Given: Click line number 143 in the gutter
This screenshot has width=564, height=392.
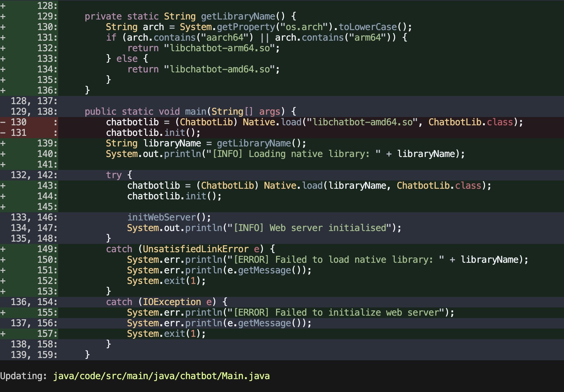Looking at the screenshot, I should coord(47,186).
